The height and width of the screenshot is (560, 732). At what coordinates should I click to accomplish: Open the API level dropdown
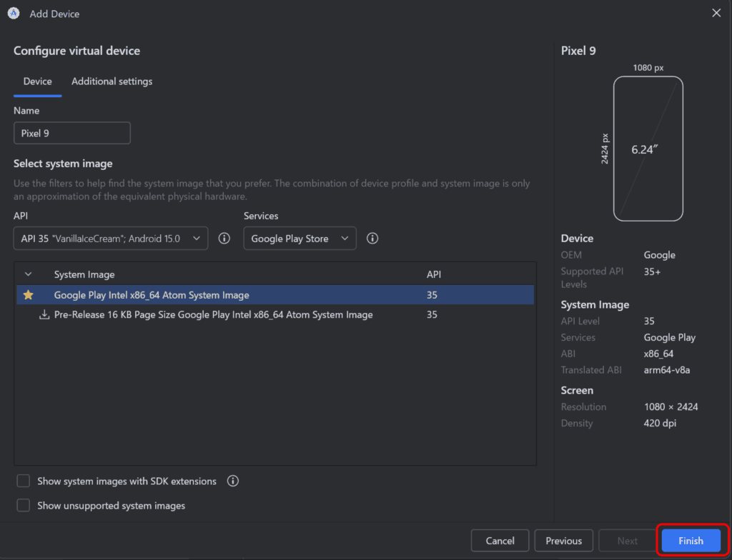[x=111, y=239]
